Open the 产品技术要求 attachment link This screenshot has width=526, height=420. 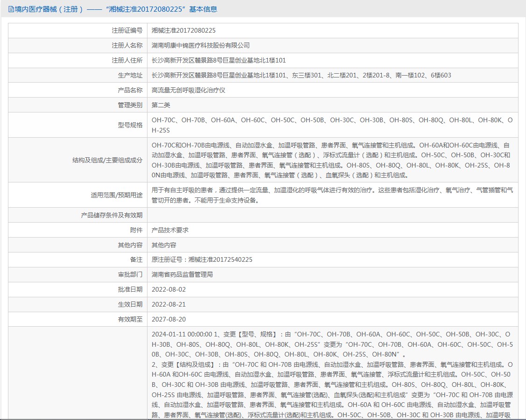pyautogui.click(x=170, y=230)
